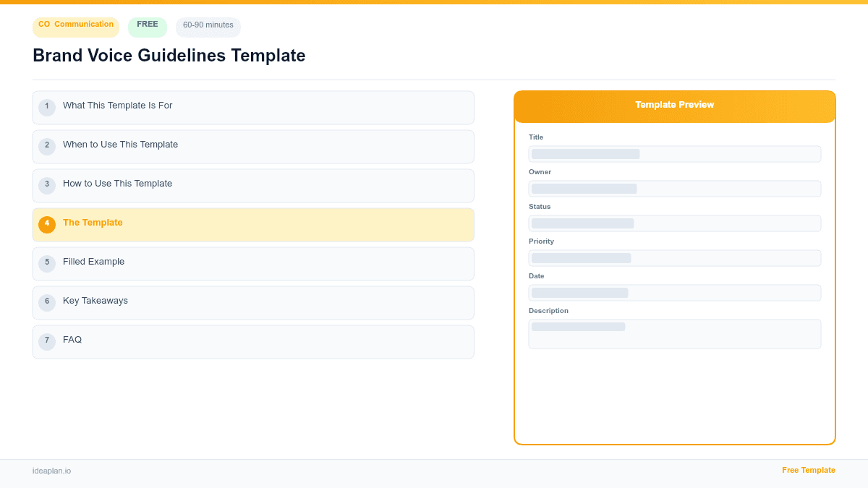The image size is (868, 488).
Task: Click the number 7 circle badge
Action: [x=47, y=342]
